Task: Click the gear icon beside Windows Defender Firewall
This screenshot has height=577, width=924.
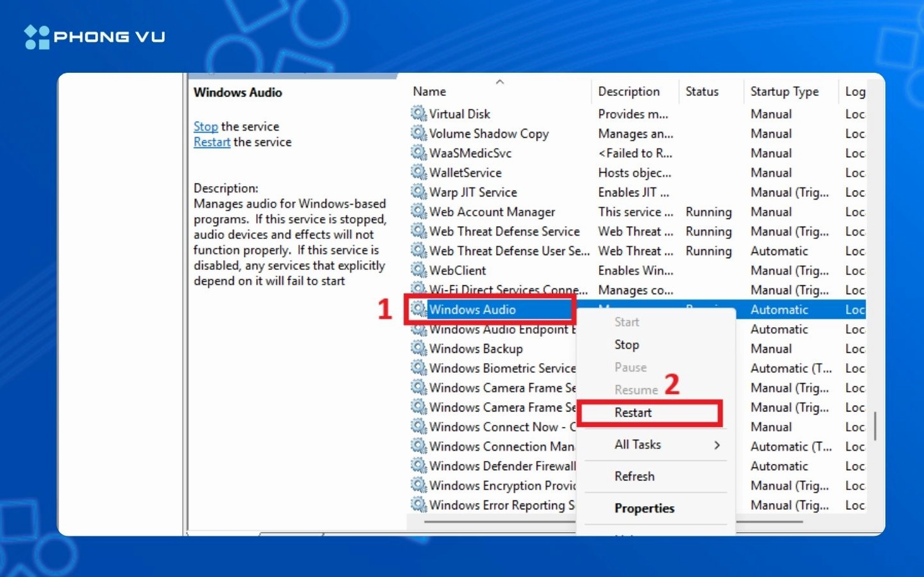Action: [x=419, y=466]
